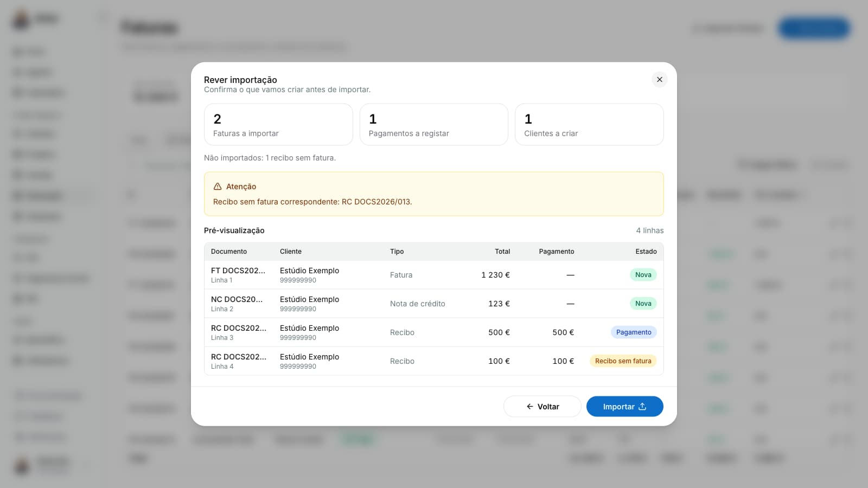The height and width of the screenshot is (488, 868).
Task: Select the RC DOCS202... document on Linha 4
Action: click(x=239, y=357)
